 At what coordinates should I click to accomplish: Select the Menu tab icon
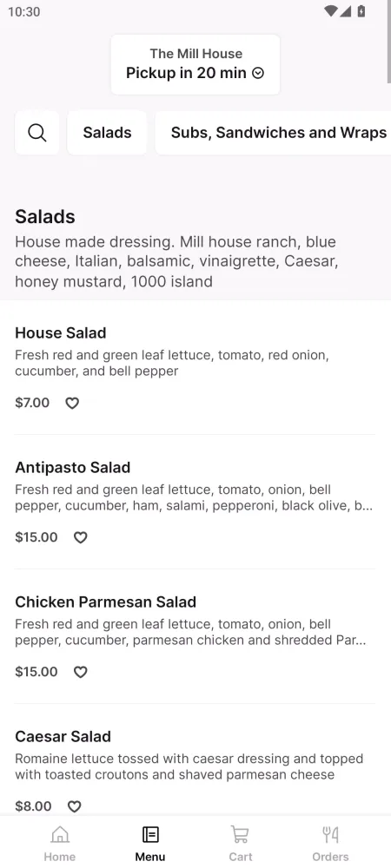click(x=150, y=834)
